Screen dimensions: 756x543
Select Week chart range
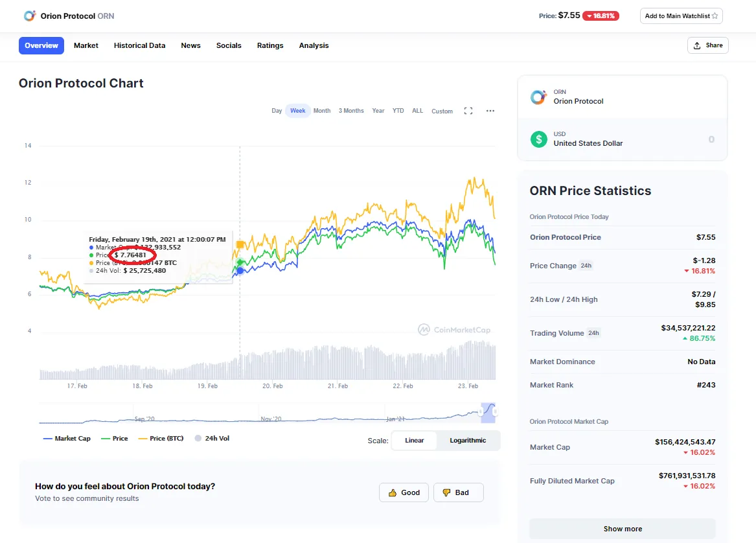[297, 111]
